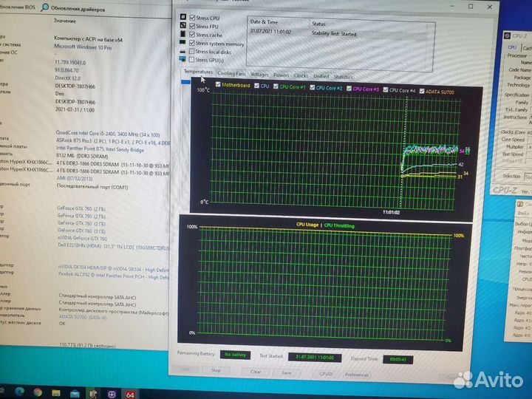Viewport: 532px width, 399px height.
Task: Select the Temperatures tab
Action: coord(198,72)
